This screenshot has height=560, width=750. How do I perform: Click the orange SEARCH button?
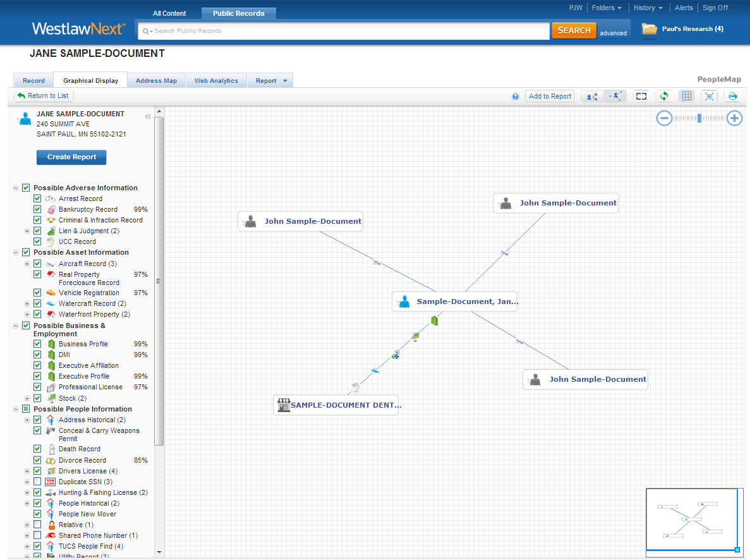click(574, 30)
